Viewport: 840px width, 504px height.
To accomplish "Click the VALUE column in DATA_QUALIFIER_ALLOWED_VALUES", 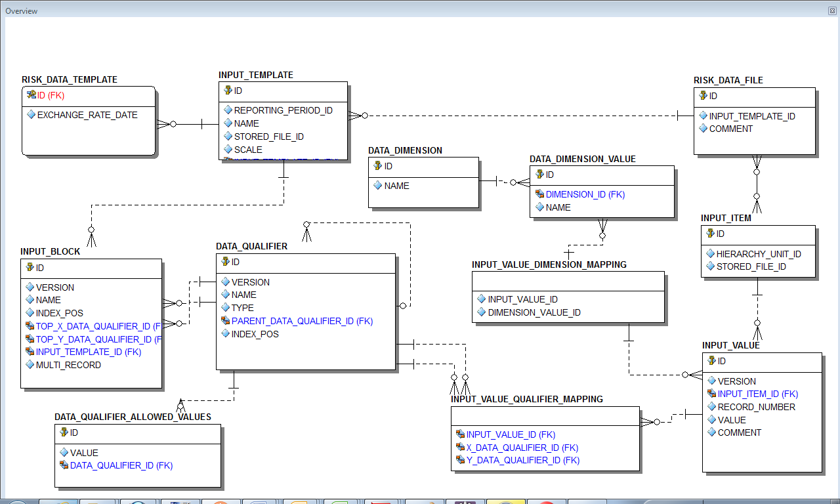I will (84, 453).
